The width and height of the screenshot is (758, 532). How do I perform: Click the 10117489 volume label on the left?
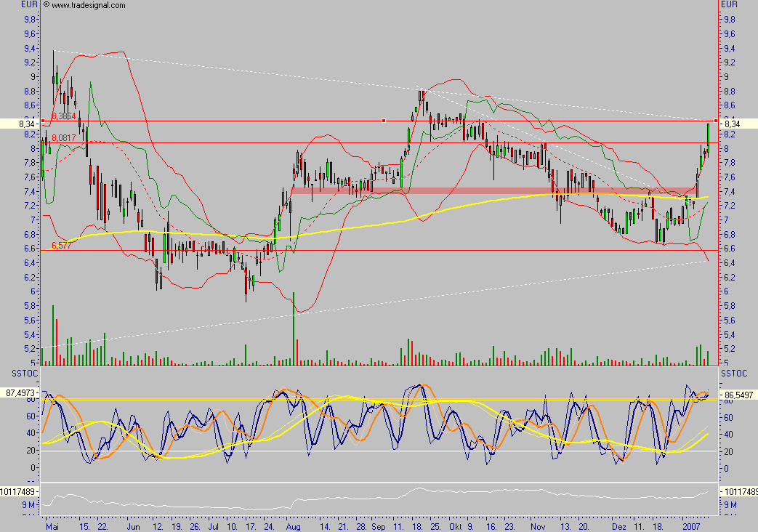pyautogui.click(x=20, y=491)
